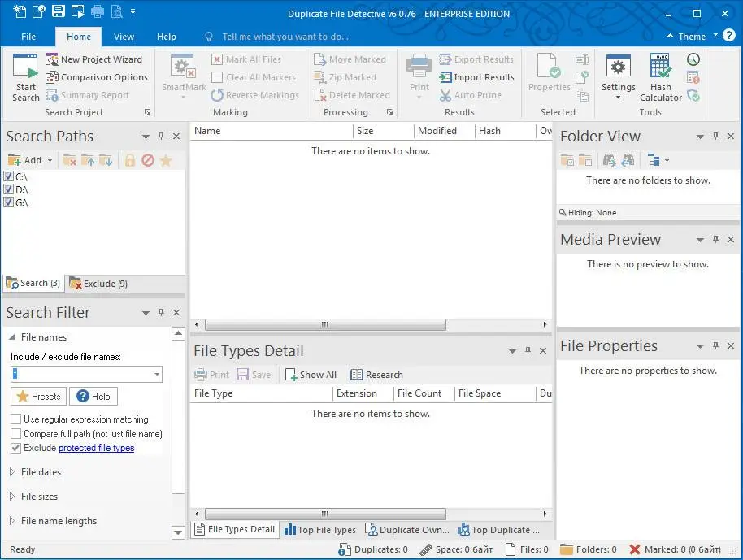
Task: Sort by Extension column header
Action: (363, 393)
